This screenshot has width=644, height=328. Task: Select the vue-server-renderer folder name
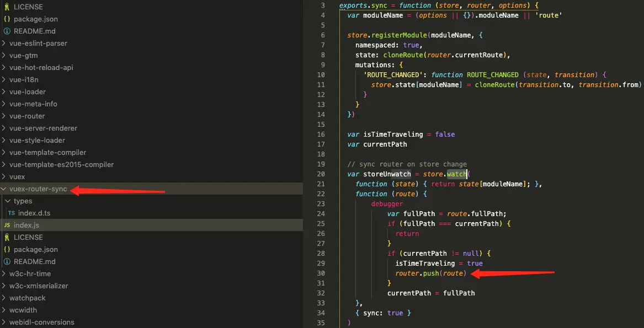[43, 128]
